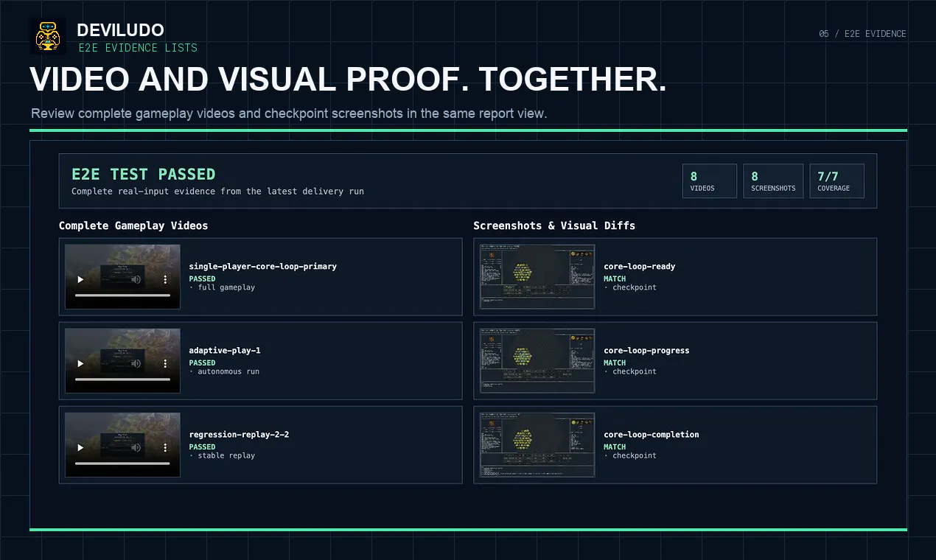936x560 pixels.
Task: Click the Deviludo gamepad logo icon
Action: point(48,36)
